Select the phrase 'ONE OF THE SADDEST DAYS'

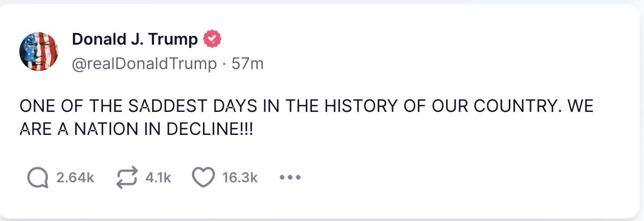(138, 106)
